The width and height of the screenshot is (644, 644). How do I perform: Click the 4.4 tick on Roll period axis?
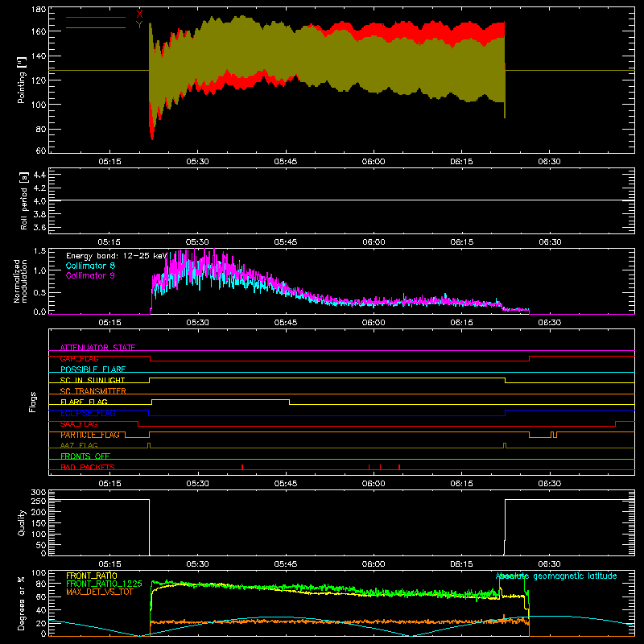39,175
